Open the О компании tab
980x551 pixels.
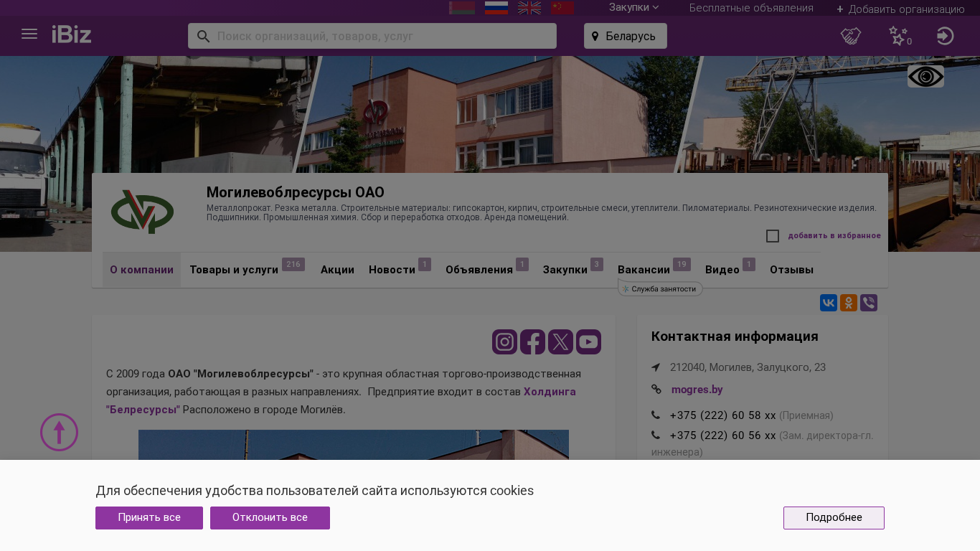point(141,270)
